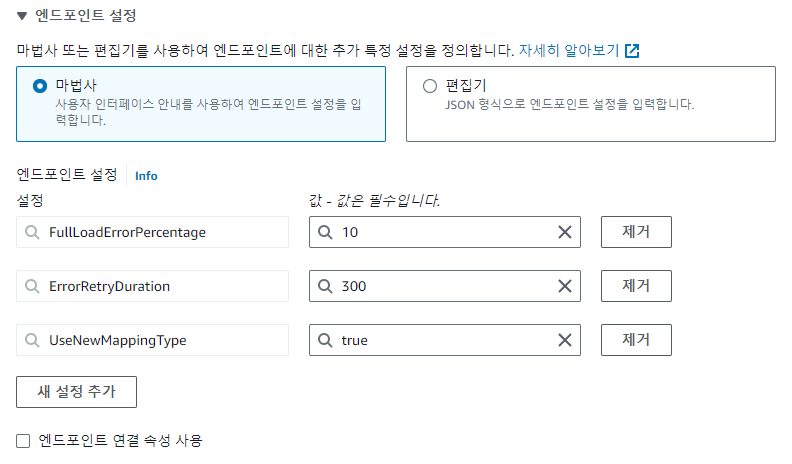792x464 pixels.
Task: Click the Info link next to 엔드포인트 설정
Action: tap(146, 176)
